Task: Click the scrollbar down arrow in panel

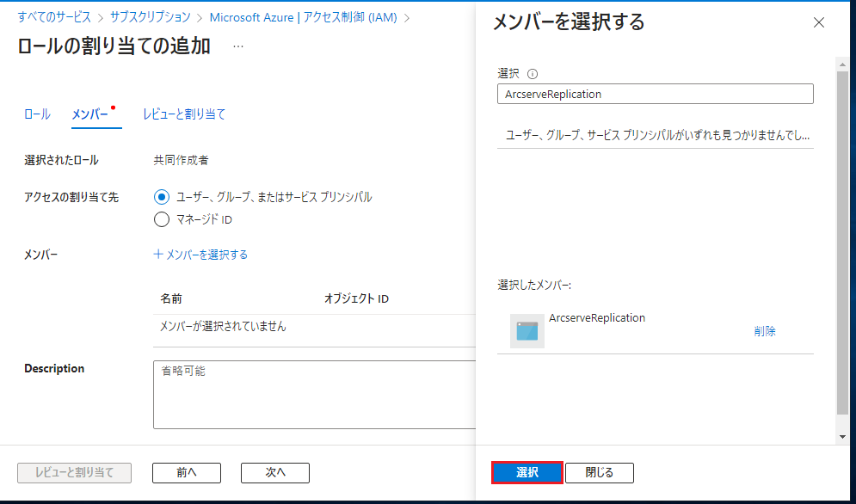Action: pos(842,437)
